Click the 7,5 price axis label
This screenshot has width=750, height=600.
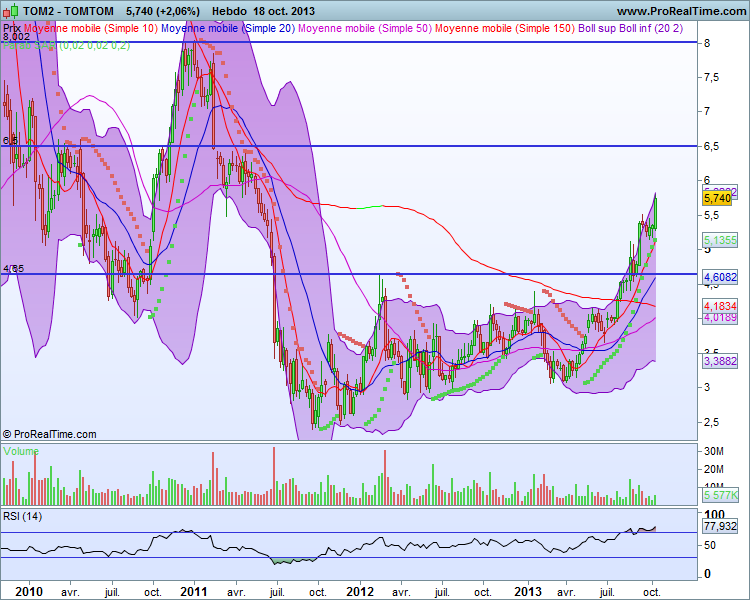711,77
